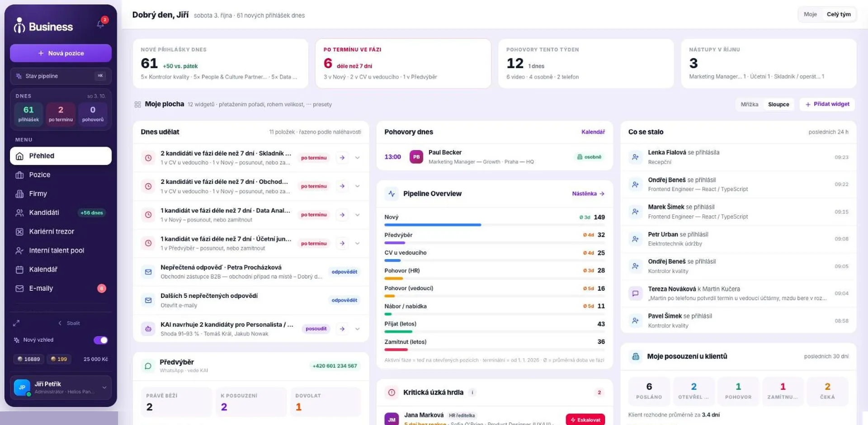
Task: Open the arrow on the first po termínu task
Action: point(342,158)
